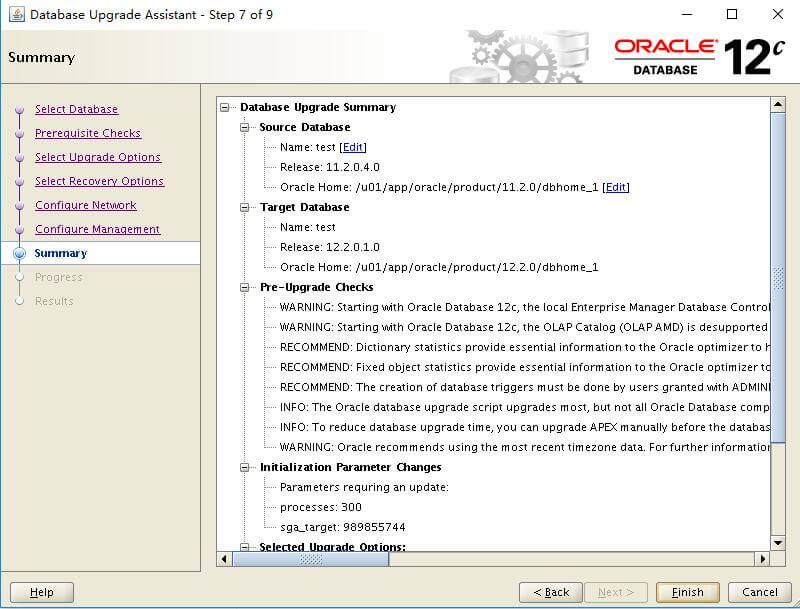This screenshot has height=609, width=800.
Task: Select the INFO upgrade APEX manually row
Action: (x=524, y=427)
